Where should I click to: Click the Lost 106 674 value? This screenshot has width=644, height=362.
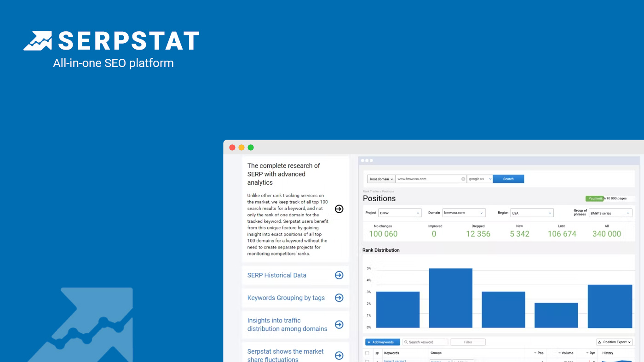coord(562,234)
